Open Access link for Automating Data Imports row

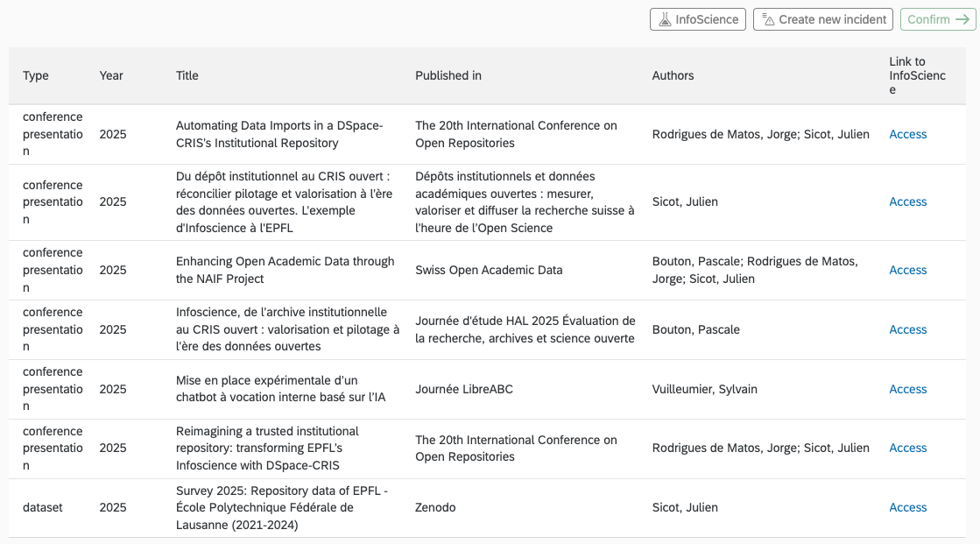click(907, 134)
